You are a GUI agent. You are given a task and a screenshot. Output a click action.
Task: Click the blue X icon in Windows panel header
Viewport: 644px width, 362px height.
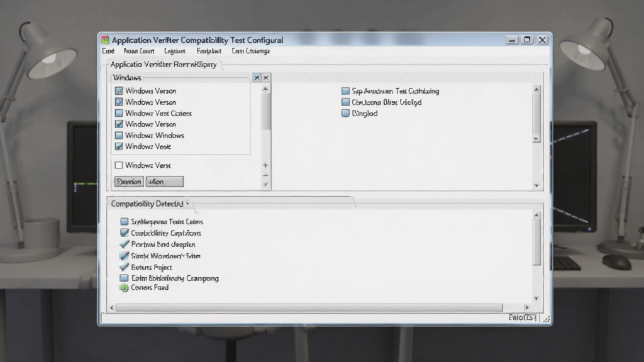pyautogui.click(x=257, y=77)
